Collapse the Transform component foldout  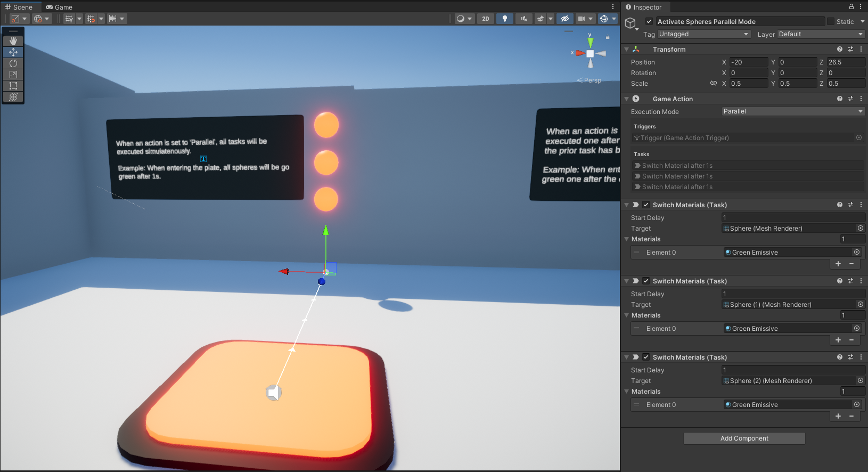click(x=627, y=50)
